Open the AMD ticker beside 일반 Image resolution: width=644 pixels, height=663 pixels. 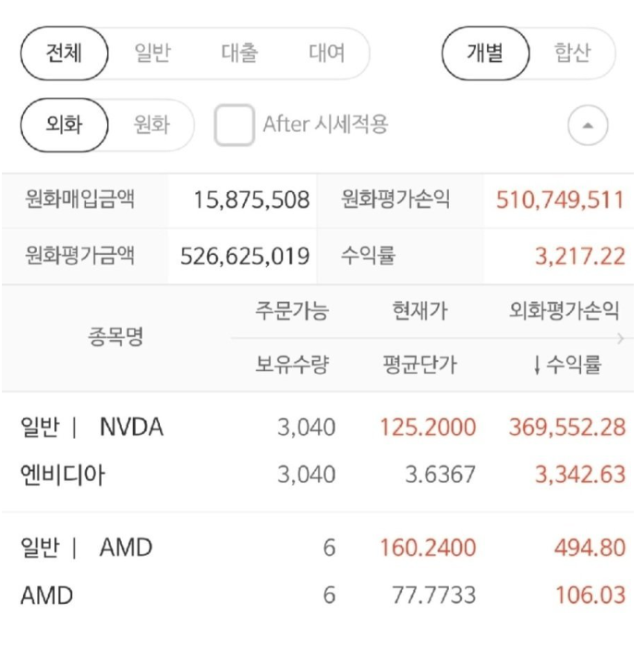pos(126,548)
